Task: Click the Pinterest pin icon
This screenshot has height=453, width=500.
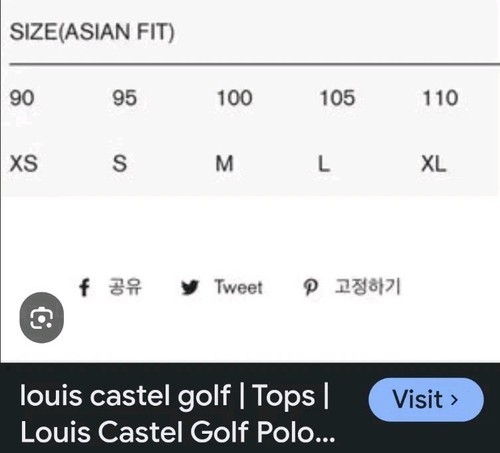Action: click(x=310, y=287)
